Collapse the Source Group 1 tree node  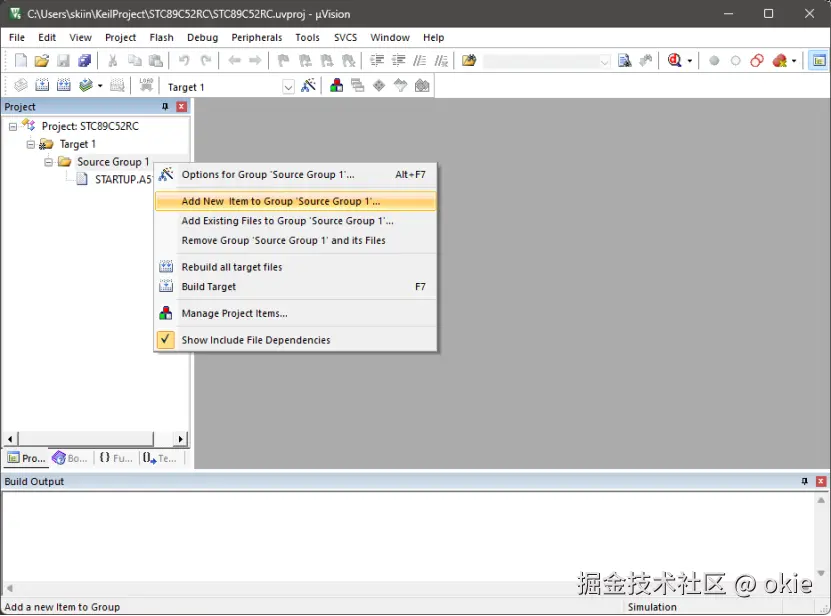48,162
